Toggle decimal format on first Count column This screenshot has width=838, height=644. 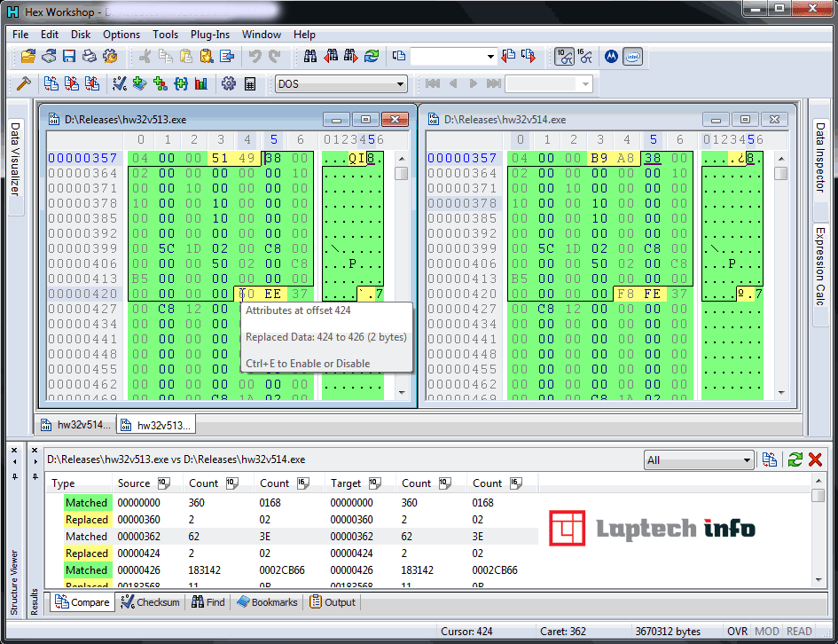point(232,483)
